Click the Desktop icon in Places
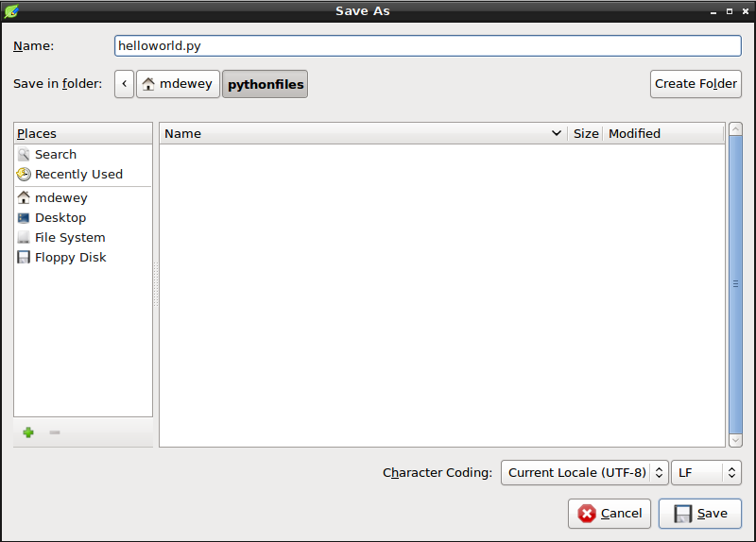This screenshot has width=756, height=542. click(24, 218)
